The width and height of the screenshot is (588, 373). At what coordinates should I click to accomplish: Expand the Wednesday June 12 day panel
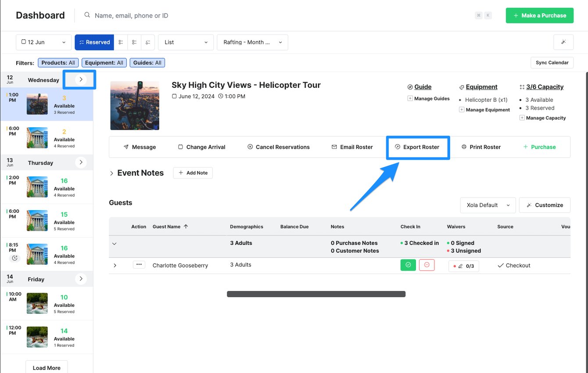(x=80, y=79)
